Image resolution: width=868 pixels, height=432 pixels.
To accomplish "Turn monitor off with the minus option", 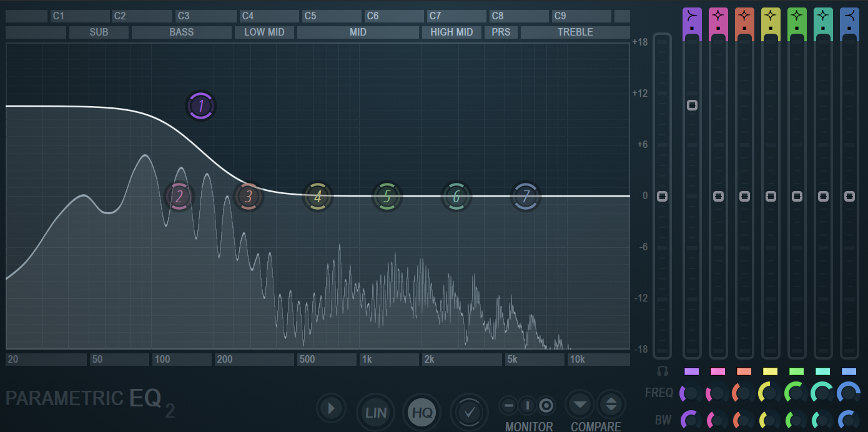I will pos(509,406).
